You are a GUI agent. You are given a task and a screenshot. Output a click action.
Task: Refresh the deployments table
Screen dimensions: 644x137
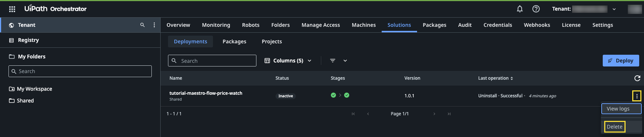click(x=637, y=78)
